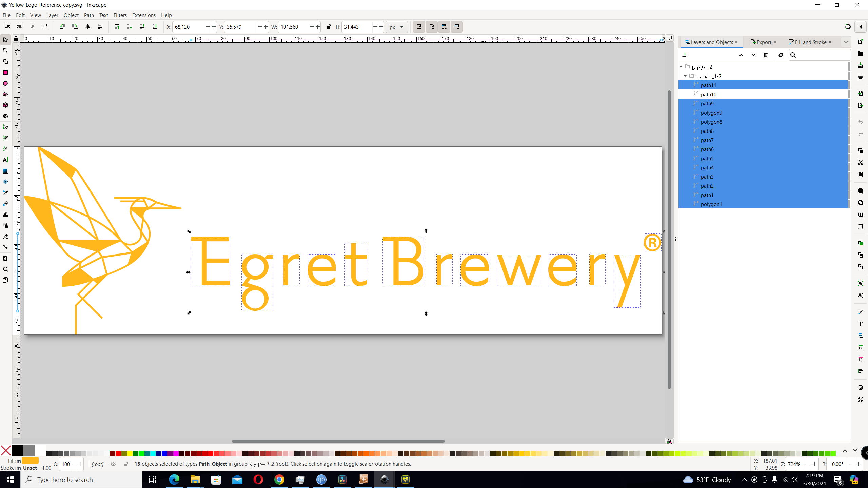Switch to Fill and Stroke tab
Image resolution: width=868 pixels, height=488 pixels.
coord(807,42)
